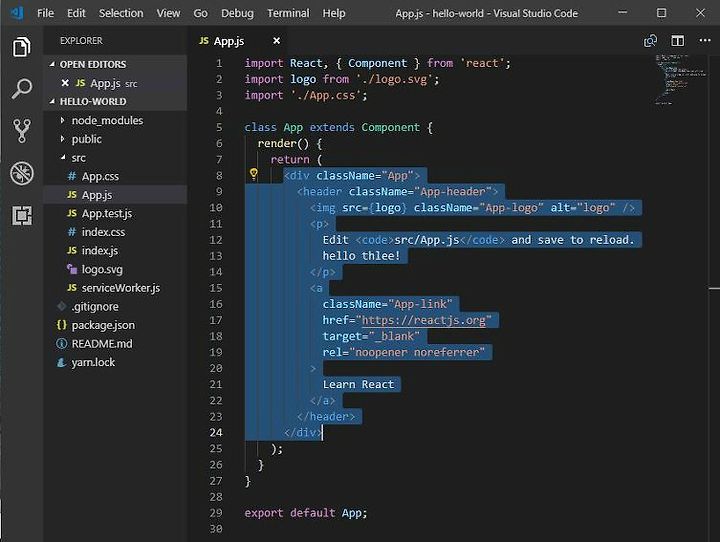Minimize the VS Code window
The image size is (720, 542).
click(623, 13)
